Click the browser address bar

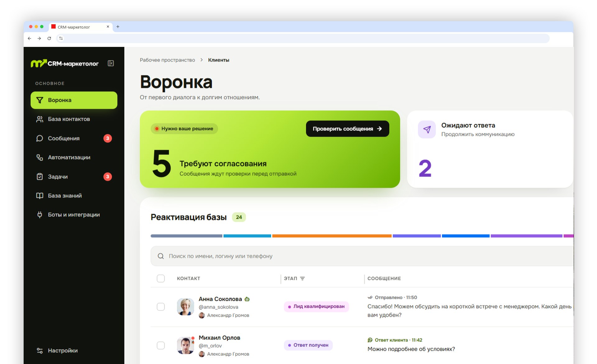tap(303, 39)
